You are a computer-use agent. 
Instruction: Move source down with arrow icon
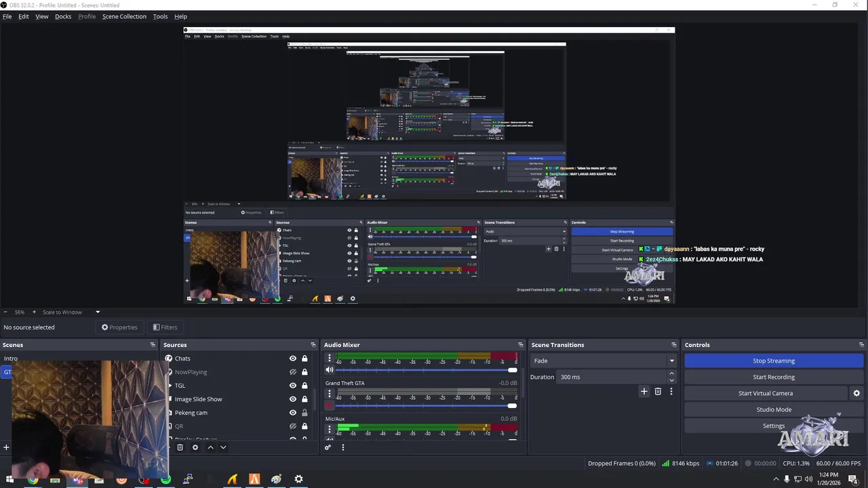[223, 447]
